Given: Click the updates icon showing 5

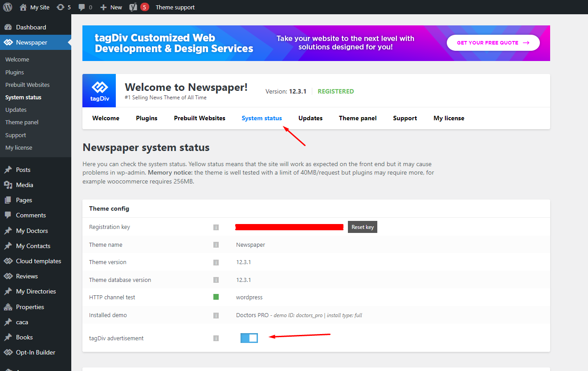Looking at the screenshot, I should [61, 7].
